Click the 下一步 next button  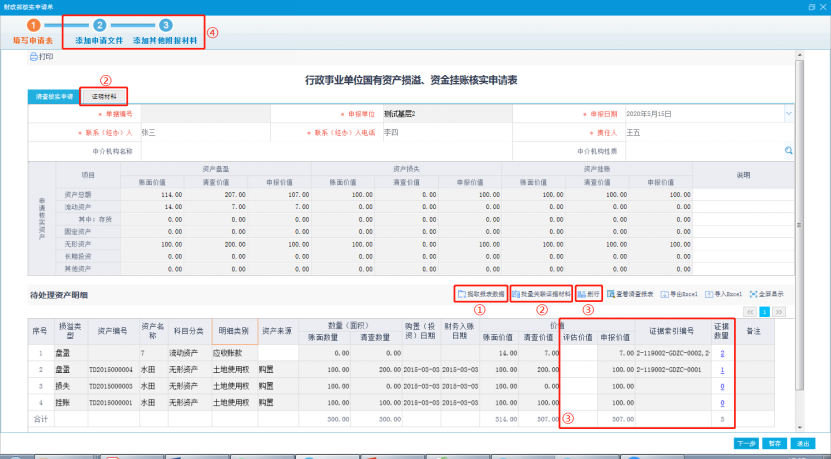tap(745, 442)
